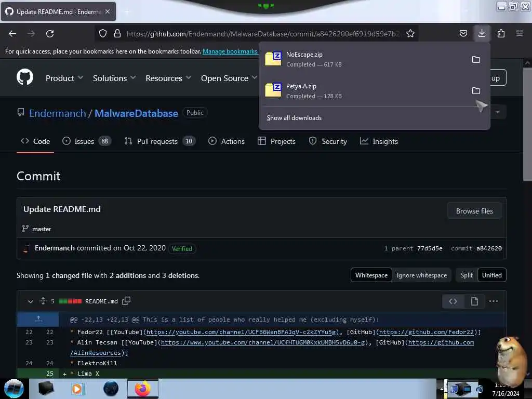Click the taskbar date 7/16/2024
The image size is (532, 399).
[x=506, y=394]
